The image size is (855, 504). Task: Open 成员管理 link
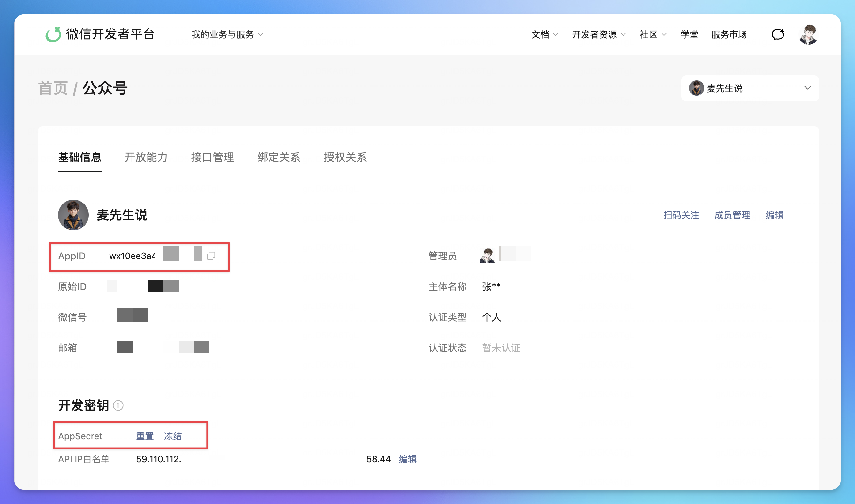[x=732, y=215]
